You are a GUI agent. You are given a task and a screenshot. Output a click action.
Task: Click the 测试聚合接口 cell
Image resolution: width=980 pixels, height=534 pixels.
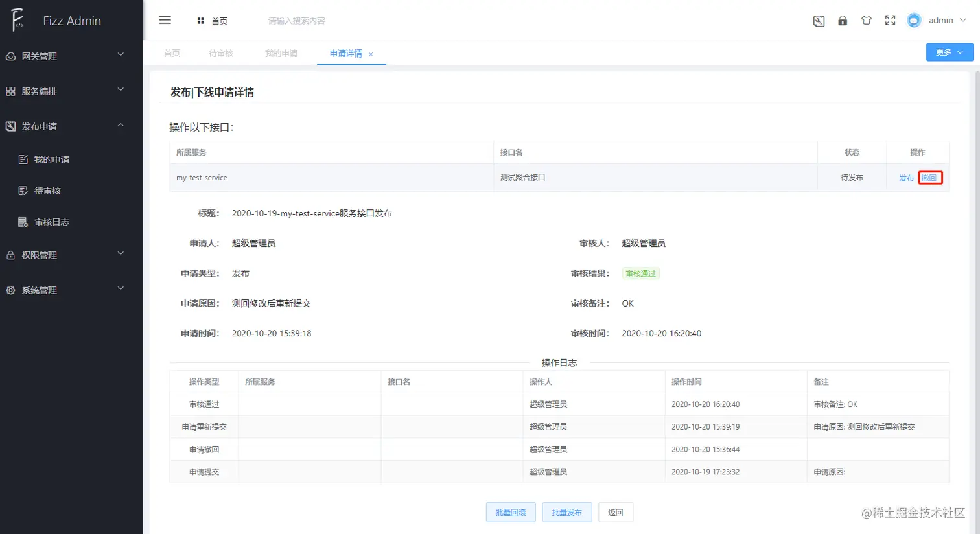pos(655,178)
